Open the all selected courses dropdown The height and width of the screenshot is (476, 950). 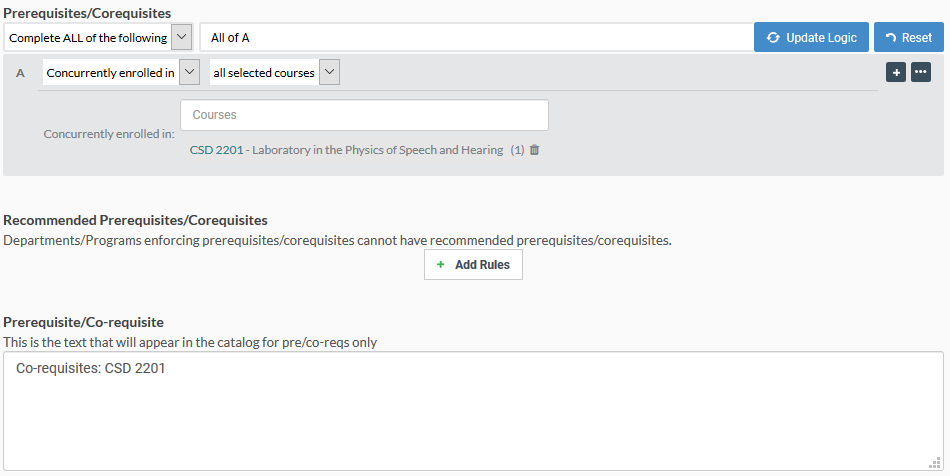[x=329, y=72]
